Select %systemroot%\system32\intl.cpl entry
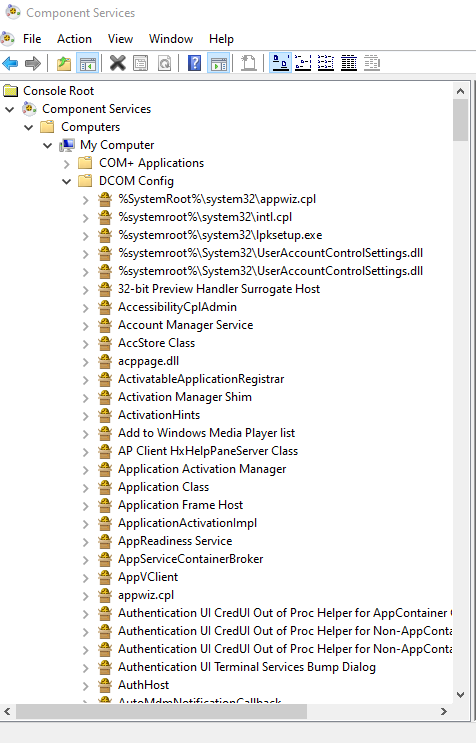476x743 pixels. pyautogui.click(x=205, y=217)
